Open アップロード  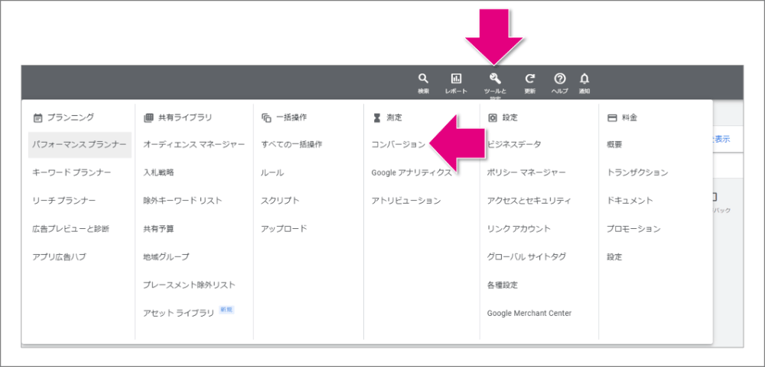284,228
